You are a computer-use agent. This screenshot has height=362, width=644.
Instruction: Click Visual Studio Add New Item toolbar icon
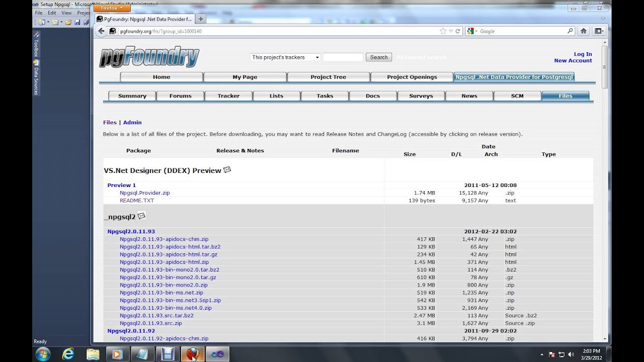55,22
